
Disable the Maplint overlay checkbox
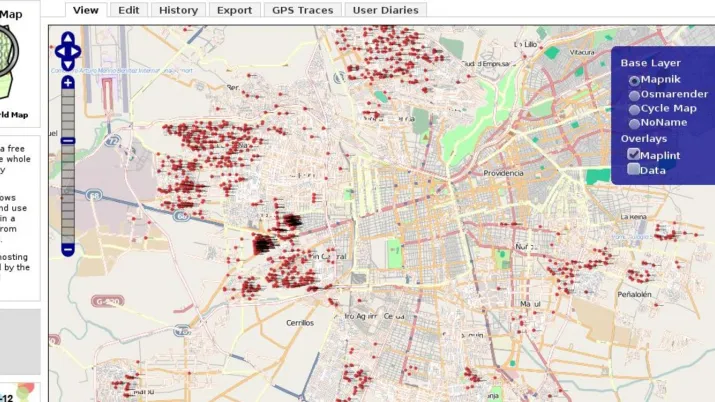click(633, 154)
